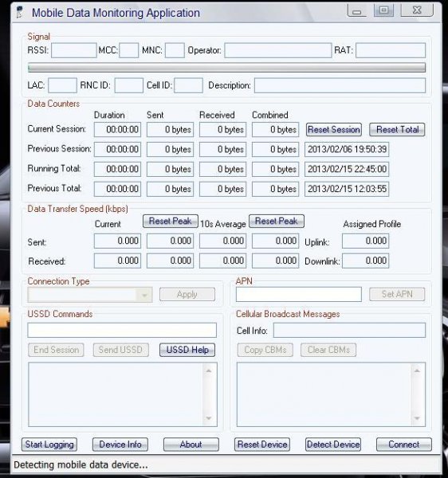This screenshot has width=448, height=478.
Task: Open USSD Help
Action: (x=187, y=350)
